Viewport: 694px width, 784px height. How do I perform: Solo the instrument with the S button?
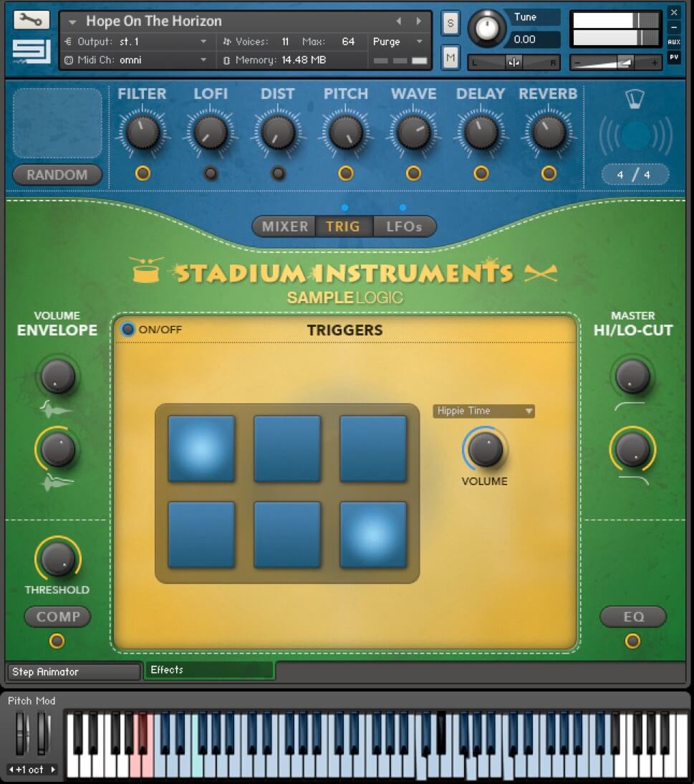(x=450, y=24)
